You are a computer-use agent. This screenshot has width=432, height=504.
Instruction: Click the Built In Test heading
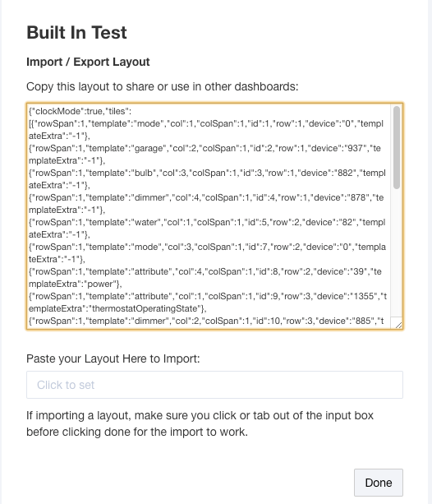pos(76,32)
